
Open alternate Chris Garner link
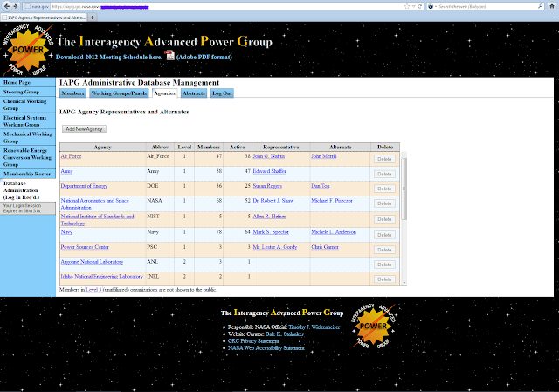tap(325, 247)
